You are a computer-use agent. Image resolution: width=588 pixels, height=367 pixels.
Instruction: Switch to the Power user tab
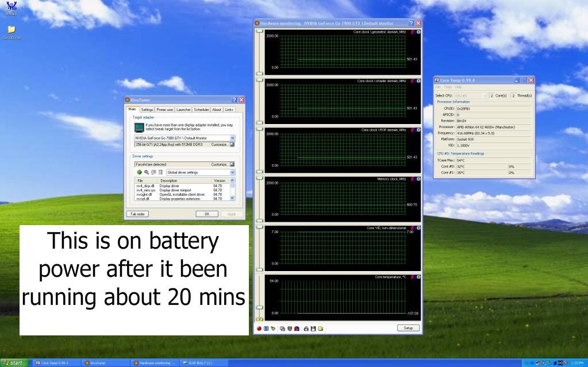pyautogui.click(x=164, y=110)
